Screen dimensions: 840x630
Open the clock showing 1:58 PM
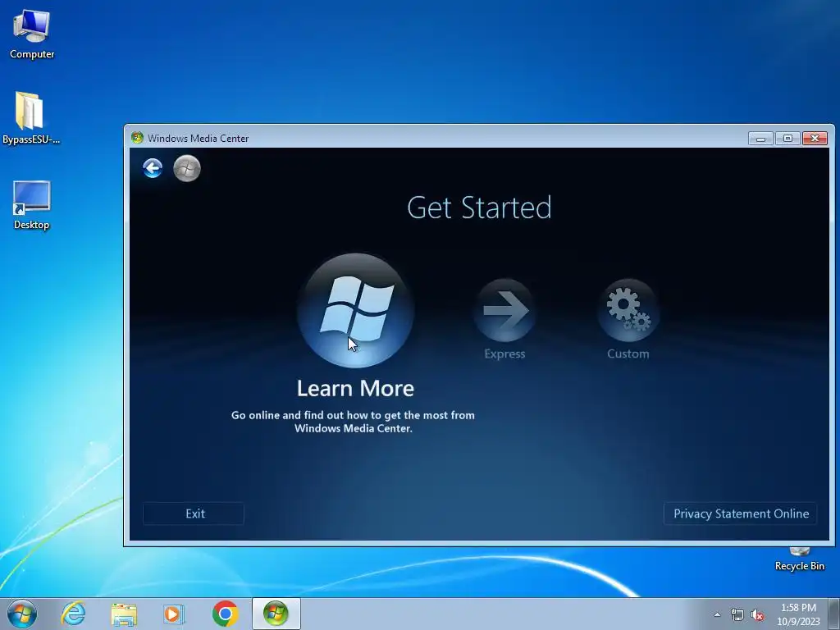tap(798, 614)
